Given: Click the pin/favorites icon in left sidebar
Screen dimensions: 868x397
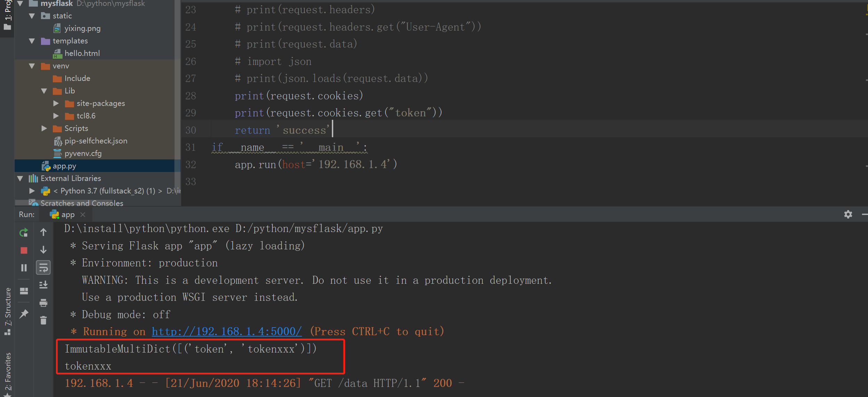Looking at the screenshot, I should pyautogui.click(x=24, y=313).
